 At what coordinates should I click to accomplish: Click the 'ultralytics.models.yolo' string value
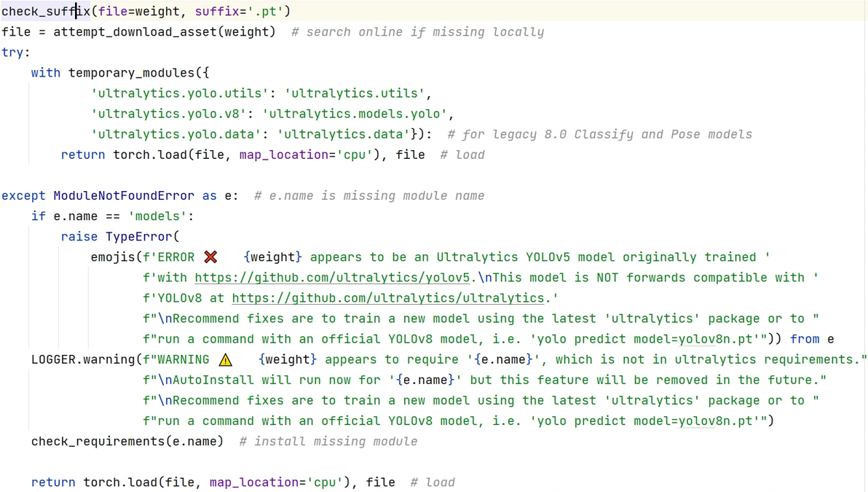click(x=355, y=114)
